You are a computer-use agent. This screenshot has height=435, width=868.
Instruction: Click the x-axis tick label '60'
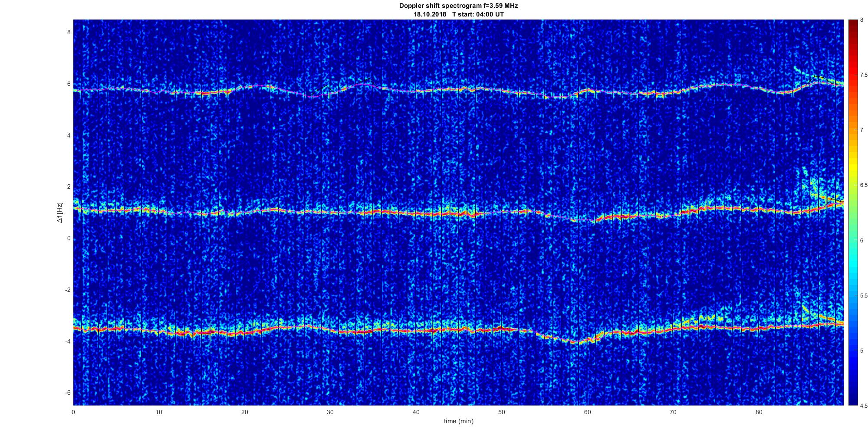coord(587,412)
